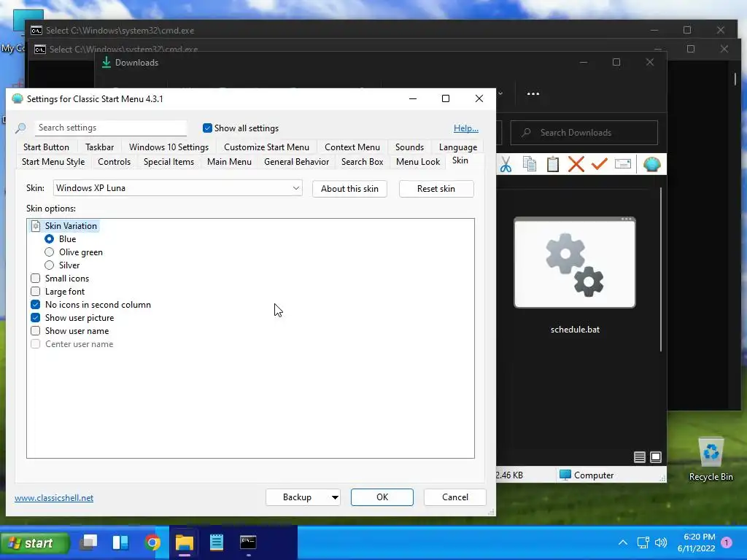Uncheck Show all settings checkbox

click(207, 128)
